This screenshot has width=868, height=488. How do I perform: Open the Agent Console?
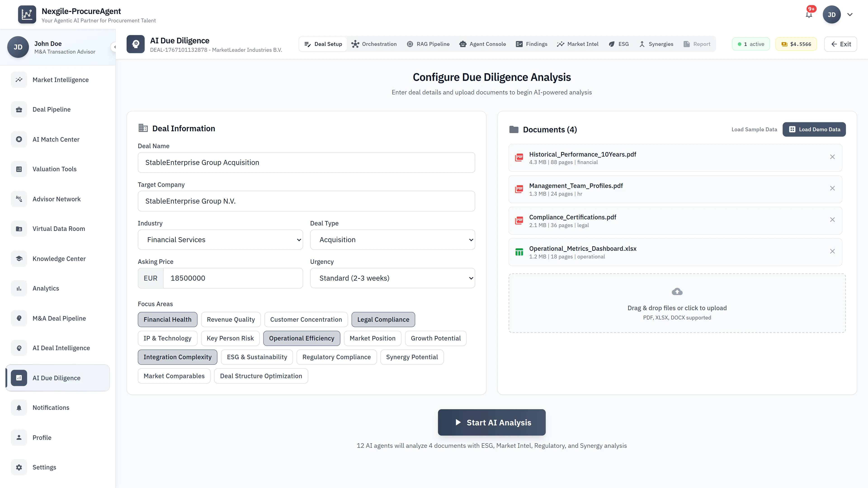[x=483, y=44]
